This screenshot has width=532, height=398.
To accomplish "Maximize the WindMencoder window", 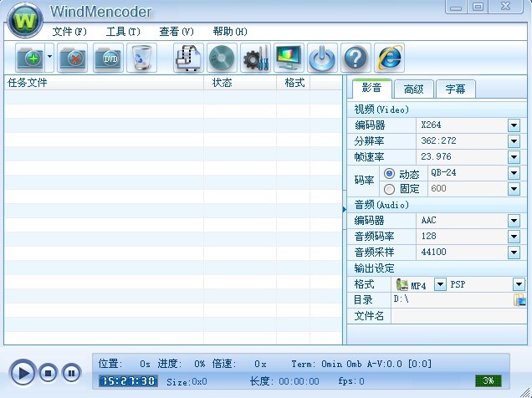I will coord(478,7).
